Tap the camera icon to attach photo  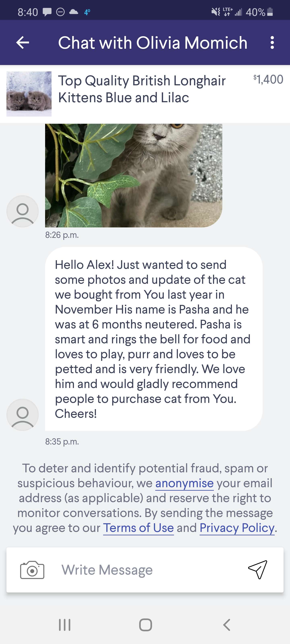(x=32, y=570)
